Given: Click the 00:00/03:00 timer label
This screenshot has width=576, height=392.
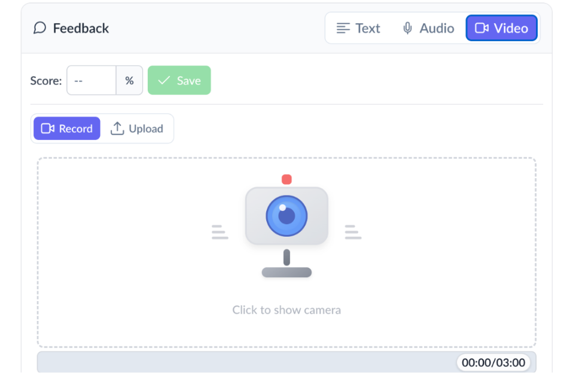Looking at the screenshot, I should 493,363.
